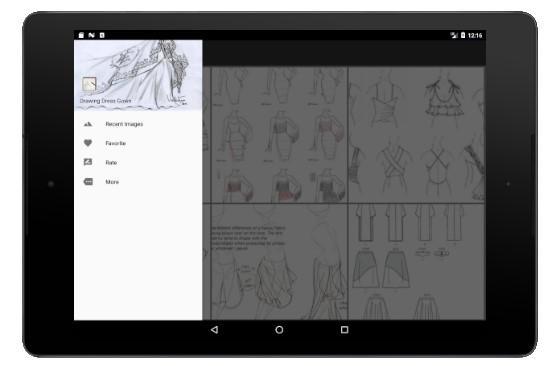Open the Recent Images menu entry

click(124, 124)
